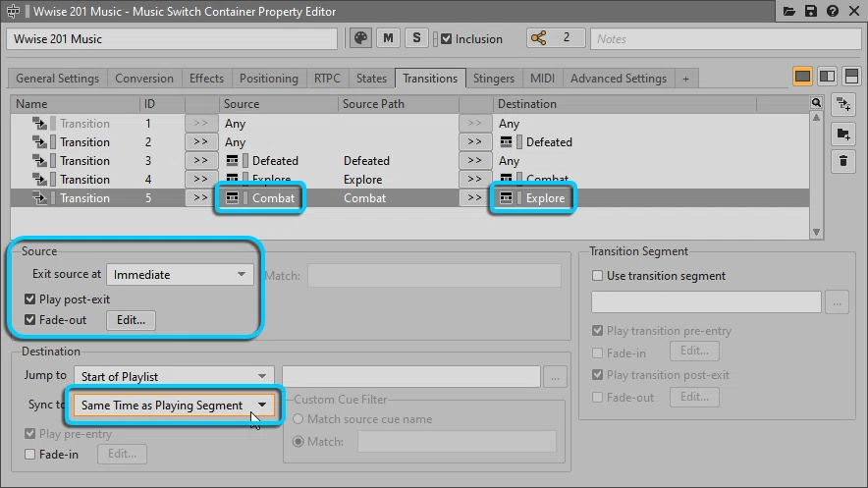Click the ID column header
Screen dimensions: 868x488
click(x=162, y=104)
